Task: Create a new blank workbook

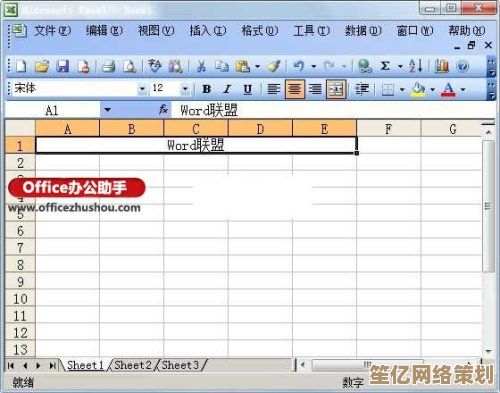Action: click(21, 66)
